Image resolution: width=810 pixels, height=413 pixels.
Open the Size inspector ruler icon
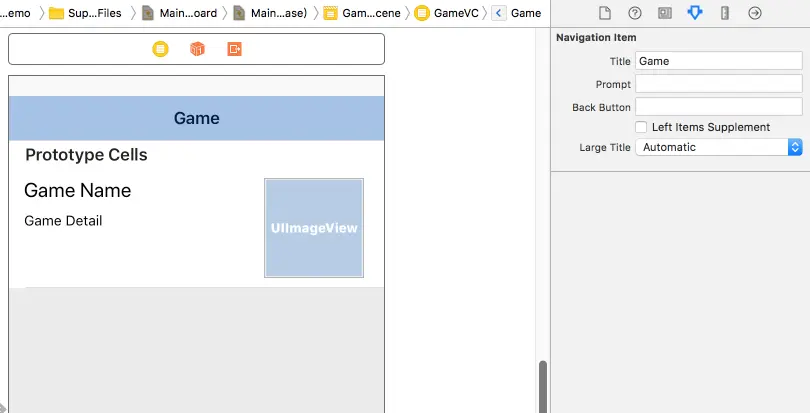point(725,13)
